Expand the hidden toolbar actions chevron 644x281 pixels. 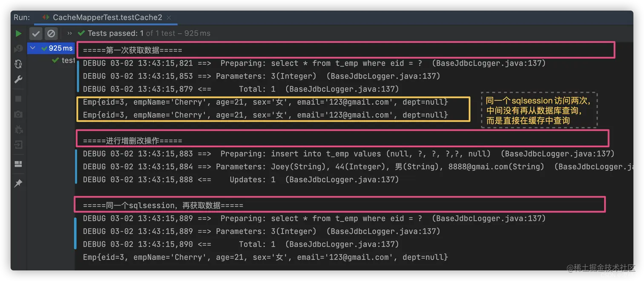coord(70,33)
